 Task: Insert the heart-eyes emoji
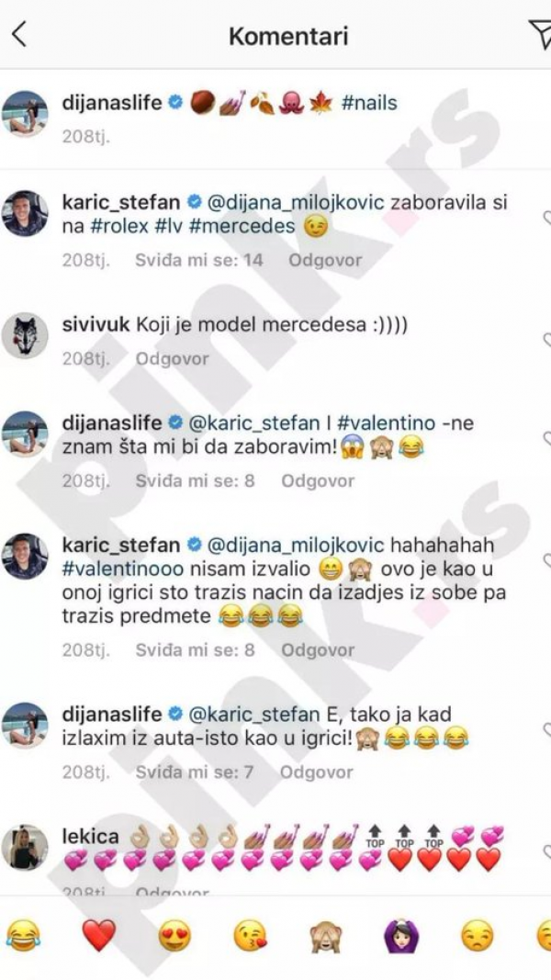coord(174,937)
